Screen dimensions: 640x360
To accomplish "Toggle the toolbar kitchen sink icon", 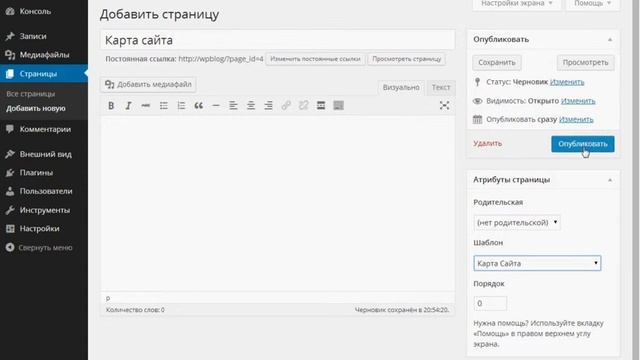I will tap(338, 106).
